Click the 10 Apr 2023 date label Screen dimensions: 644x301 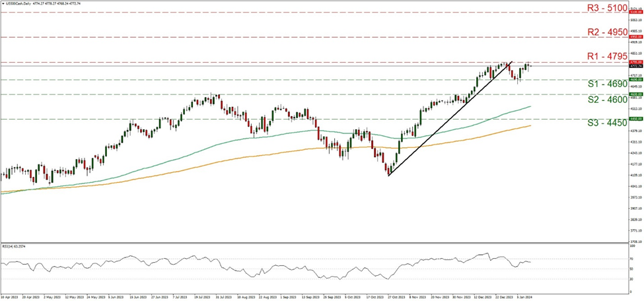pyautogui.click(x=10, y=298)
